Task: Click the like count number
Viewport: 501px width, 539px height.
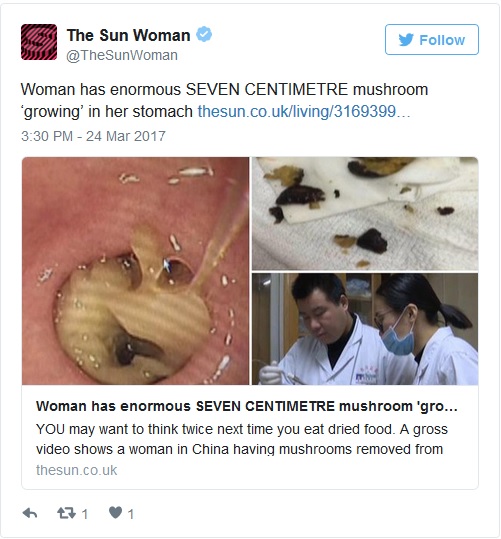Action: point(131,514)
